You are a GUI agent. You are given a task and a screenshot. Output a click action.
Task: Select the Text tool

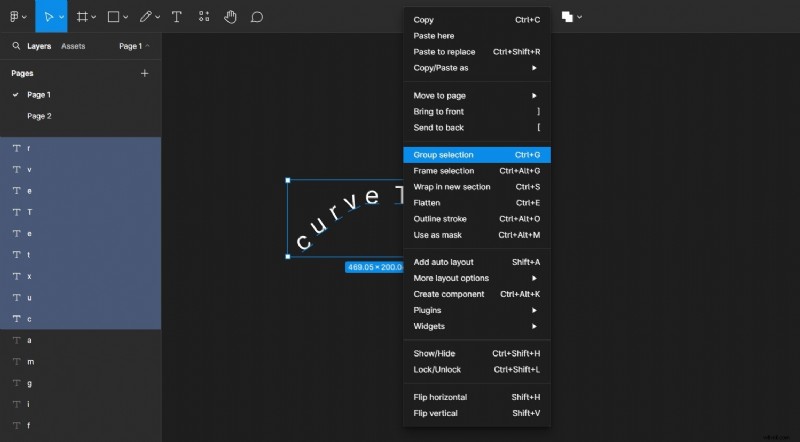(x=177, y=16)
